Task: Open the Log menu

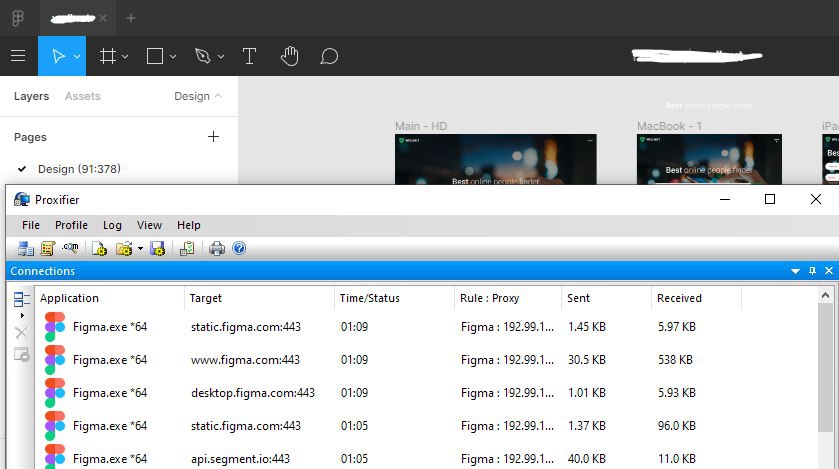Action: pos(112,225)
